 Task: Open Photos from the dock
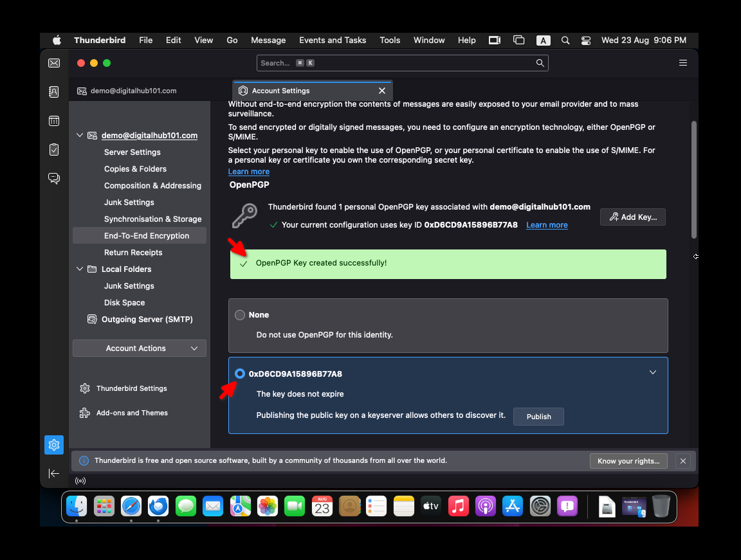pos(268,507)
